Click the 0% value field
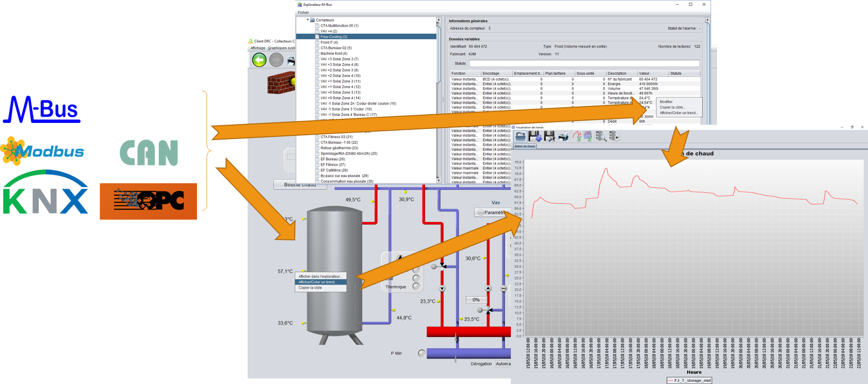 click(x=476, y=300)
